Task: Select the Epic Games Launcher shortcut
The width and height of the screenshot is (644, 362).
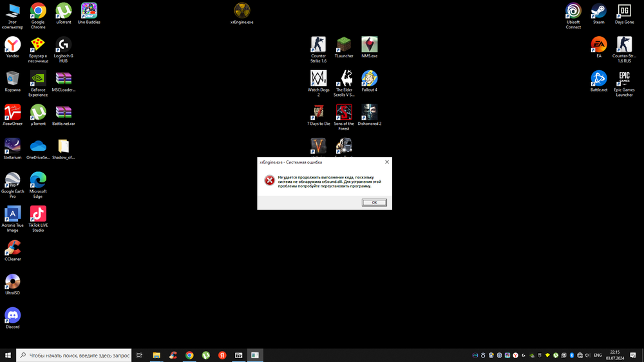Action: (x=624, y=83)
